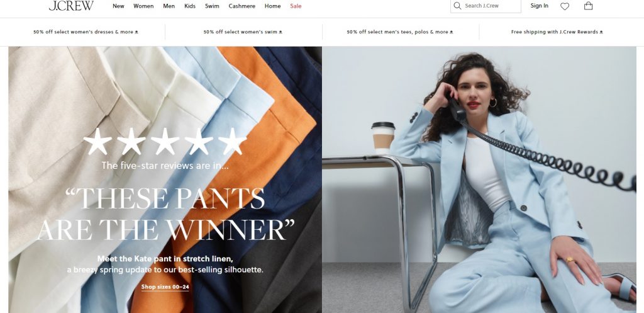Click the J.Crew logo

click(71, 5)
